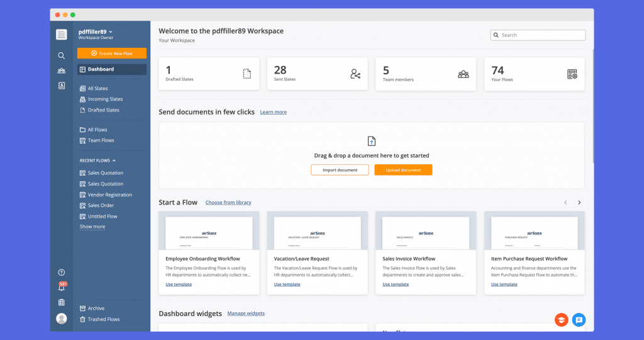Open the notifications bell icon

point(62,287)
